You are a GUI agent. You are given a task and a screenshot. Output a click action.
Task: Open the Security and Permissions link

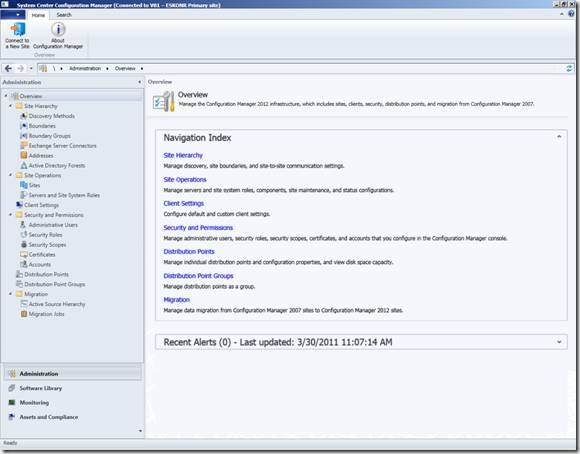pos(198,228)
